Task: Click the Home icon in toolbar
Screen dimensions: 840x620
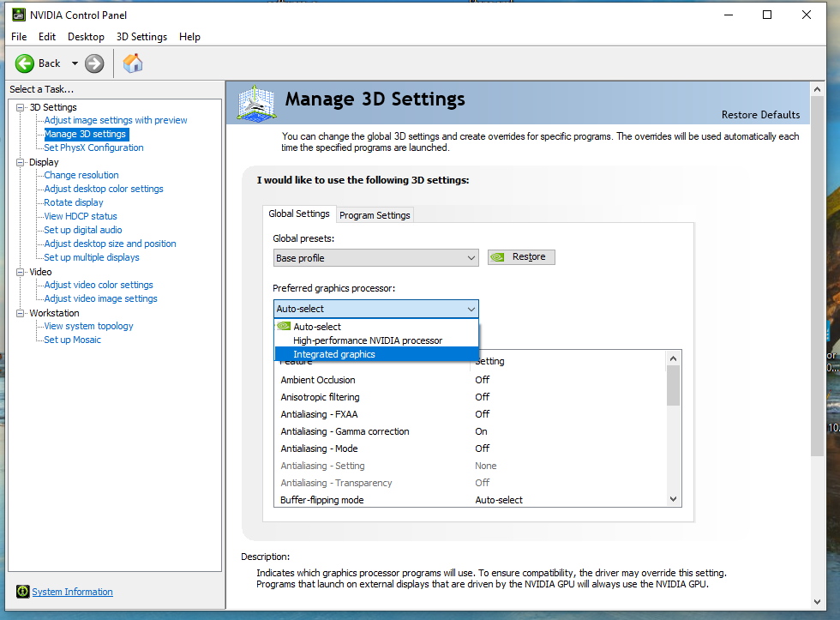Action: pyautogui.click(x=133, y=63)
